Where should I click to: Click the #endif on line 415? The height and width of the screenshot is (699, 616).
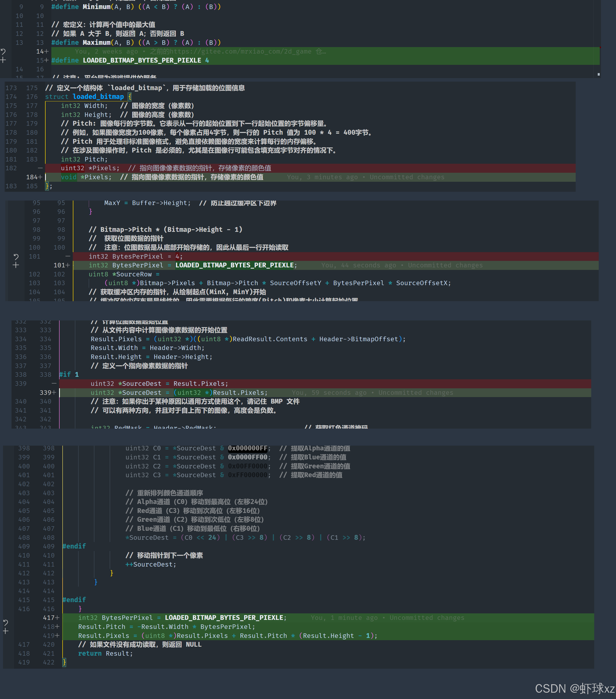point(74,600)
